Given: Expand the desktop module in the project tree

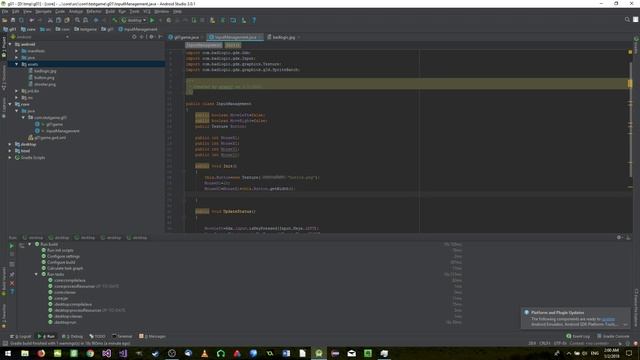Looking at the screenshot, I should (10, 144).
